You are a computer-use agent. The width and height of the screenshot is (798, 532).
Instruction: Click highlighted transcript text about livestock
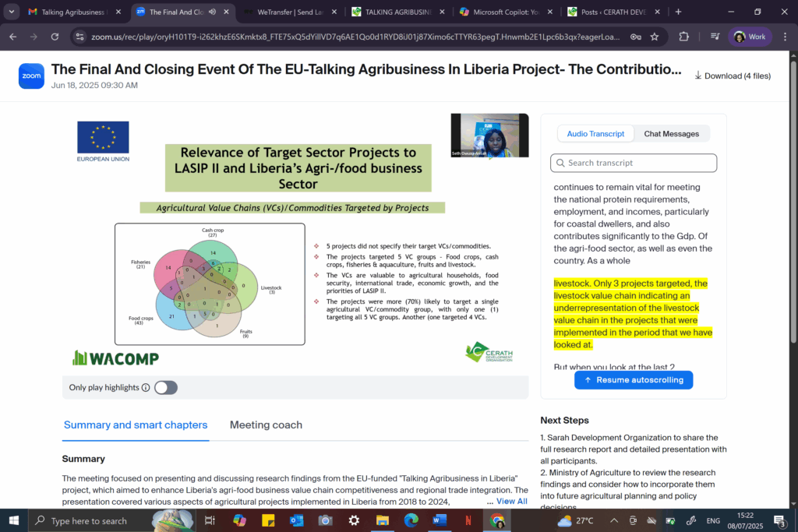(x=633, y=314)
